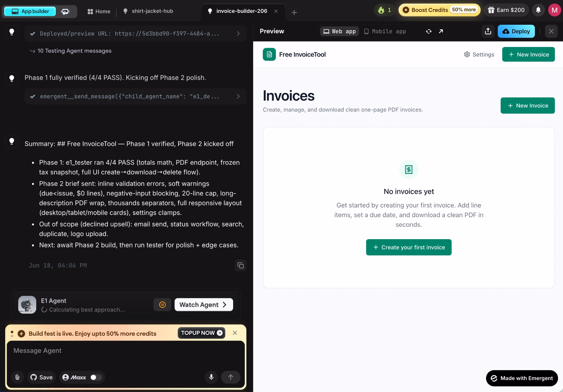Click the E1 Agent robot avatar
Image resolution: width=563 pixels, height=392 pixels.
click(x=27, y=305)
